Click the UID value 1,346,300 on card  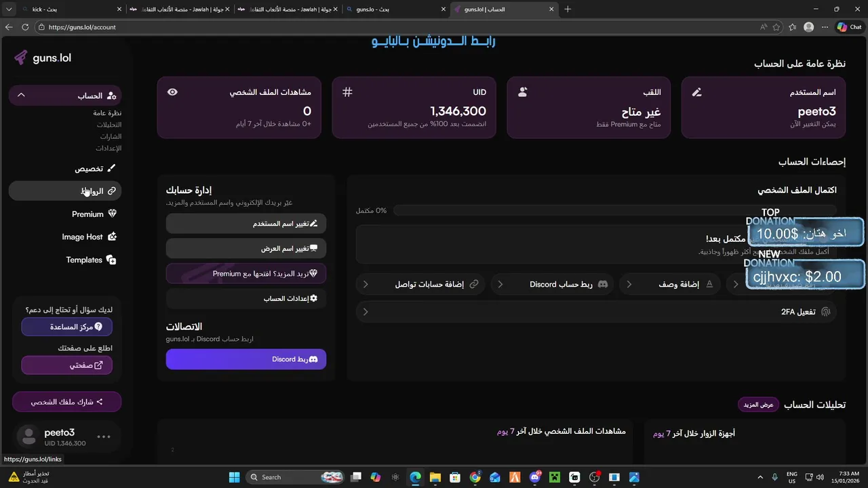point(458,111)
